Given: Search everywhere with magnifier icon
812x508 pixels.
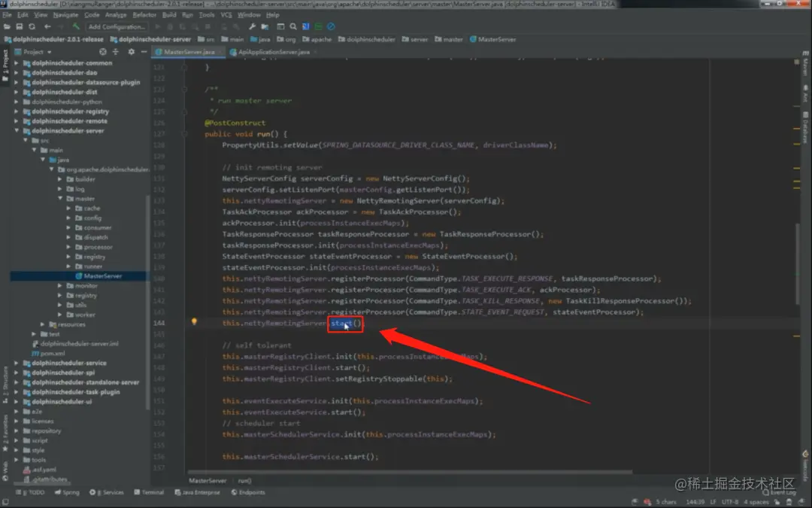Looking at the screenshot, I should pyautogui.click(x=293, y=26).
